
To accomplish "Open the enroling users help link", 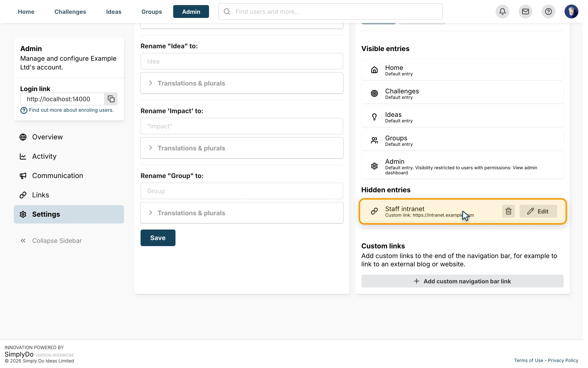I will tap(71, 110).
